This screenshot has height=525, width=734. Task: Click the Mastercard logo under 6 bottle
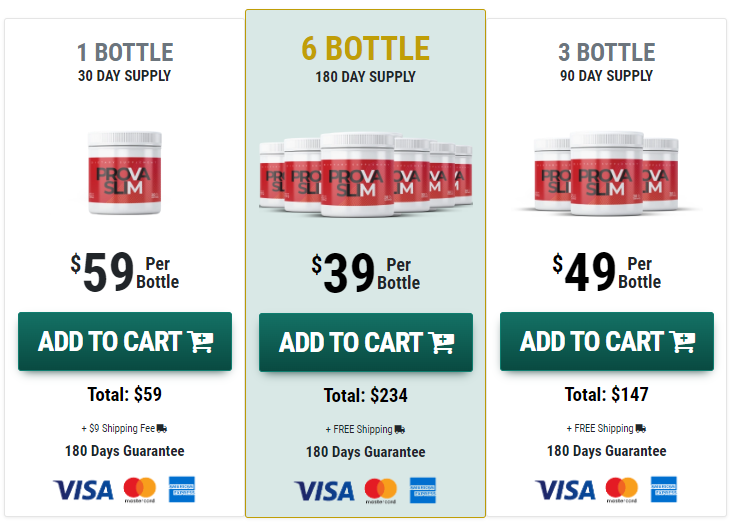381,490
